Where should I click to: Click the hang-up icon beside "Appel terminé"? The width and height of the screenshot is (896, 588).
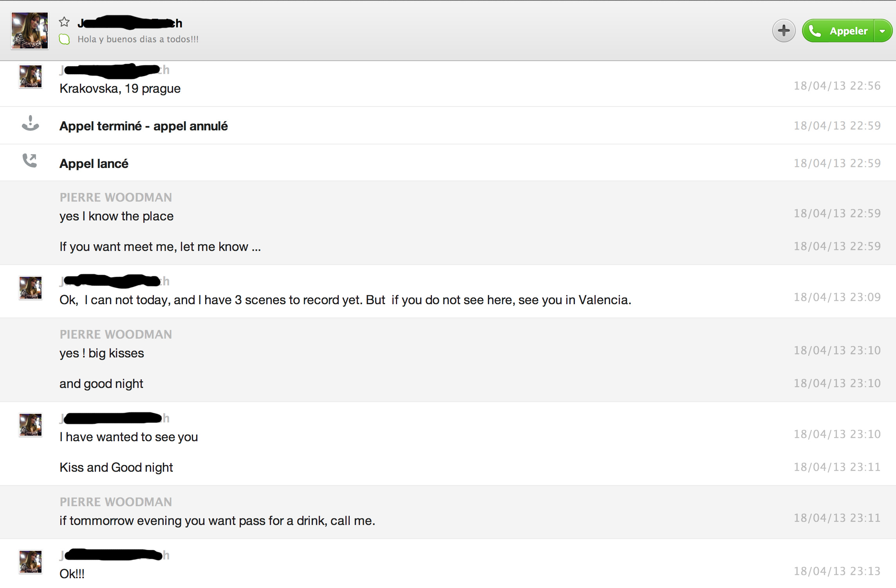tap(30, 123)
